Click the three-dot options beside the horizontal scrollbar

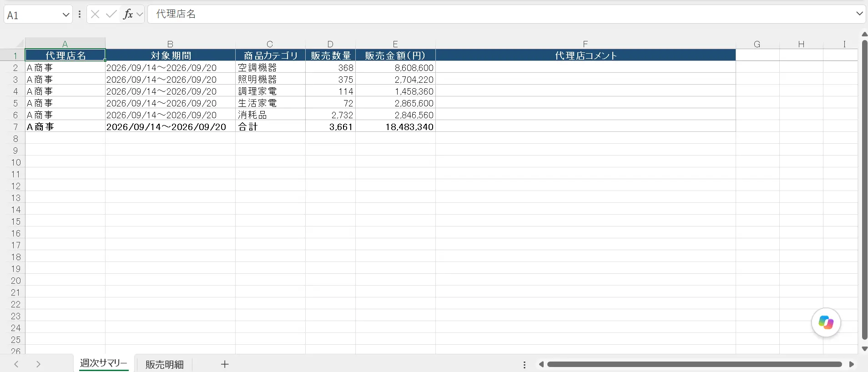point(525,365)
